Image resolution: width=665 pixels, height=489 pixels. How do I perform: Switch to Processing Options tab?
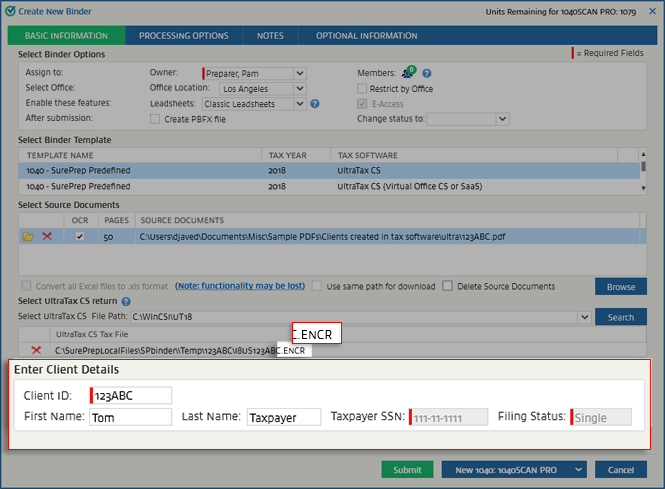pos(183,36)
